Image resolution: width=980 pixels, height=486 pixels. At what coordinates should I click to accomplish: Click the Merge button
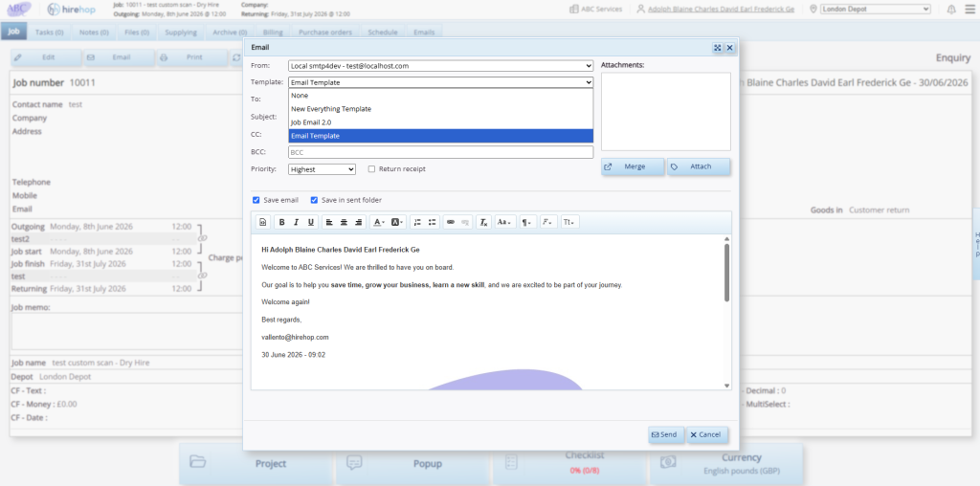pos(633,166)
